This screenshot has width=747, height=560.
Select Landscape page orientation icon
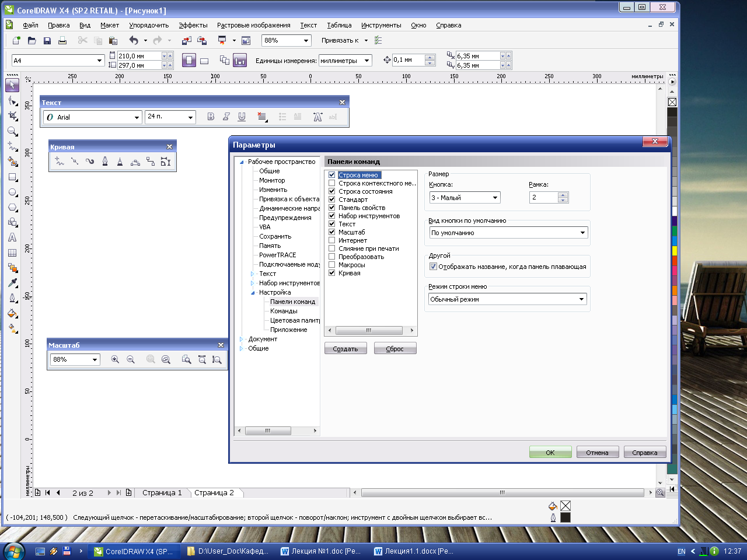[x=204, y=60]
